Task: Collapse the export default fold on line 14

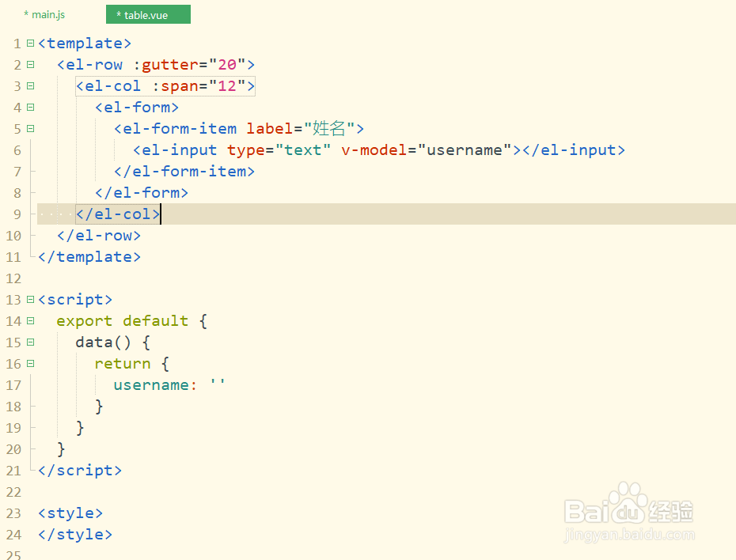Action: coord(31,321)
